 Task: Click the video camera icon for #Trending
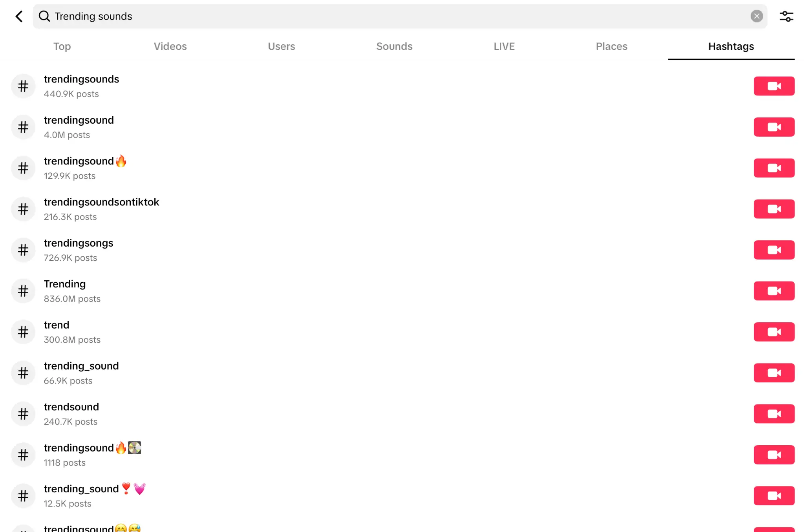coord(774,291)
